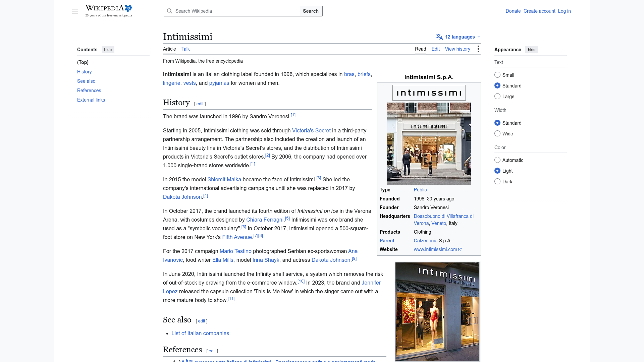Hide the Appearance panel
The width and height of the screenshot is (644, 362).
[x=532, y=50]
